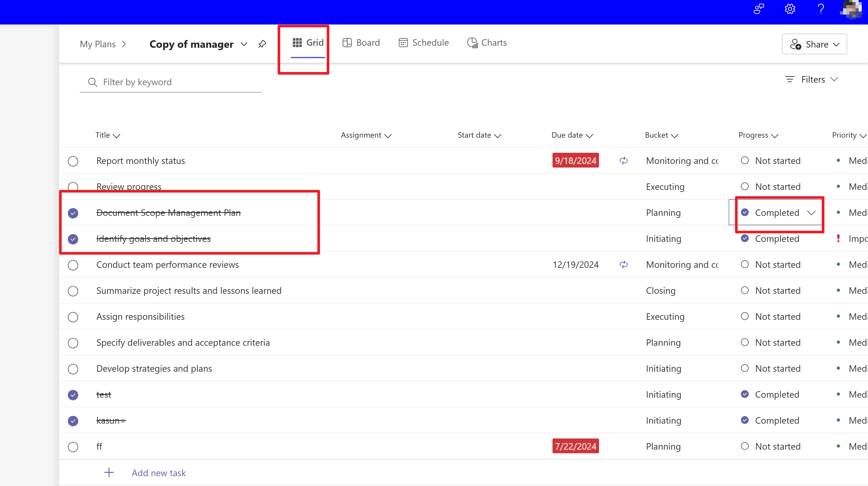
Task: Click recurrence icon on Report monthly status row
Action: coord(623,161)
